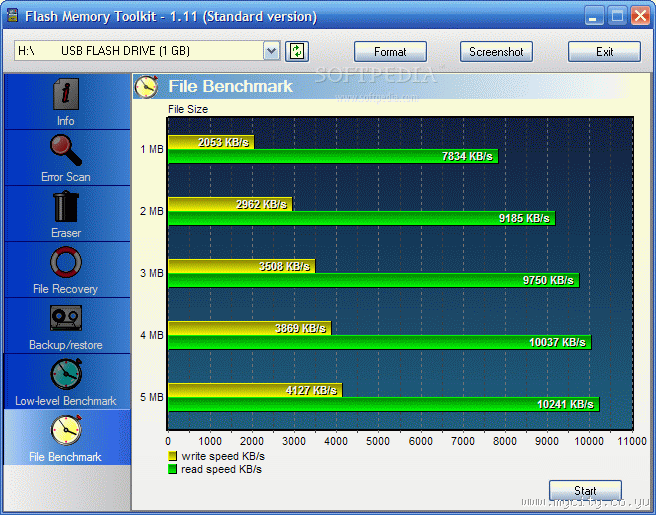
Task: Click the 1 MB write speed bar
Action: 211,142
